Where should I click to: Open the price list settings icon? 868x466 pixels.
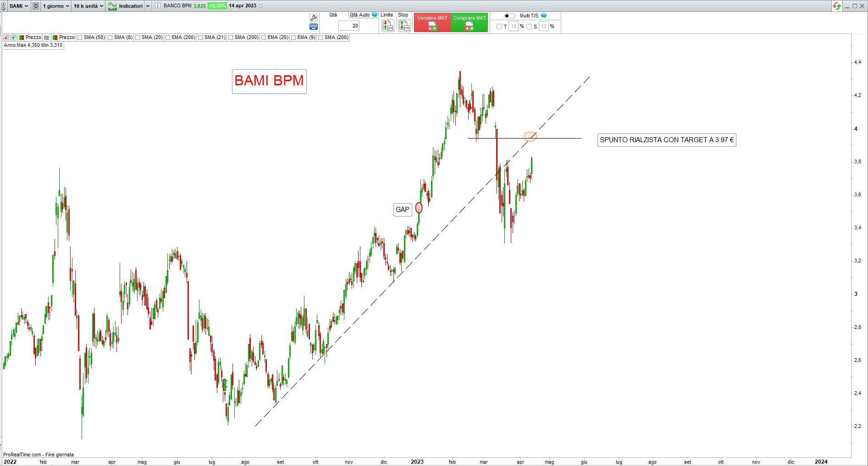47,38
